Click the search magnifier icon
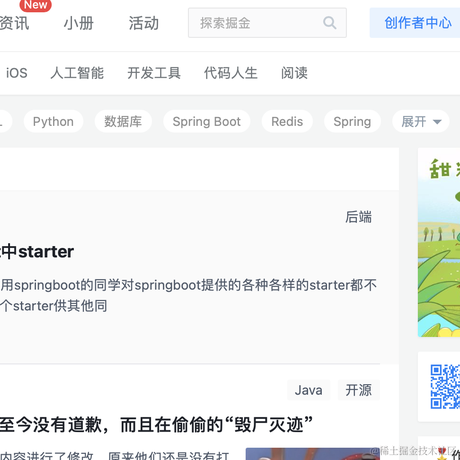 tap(330, 23)
